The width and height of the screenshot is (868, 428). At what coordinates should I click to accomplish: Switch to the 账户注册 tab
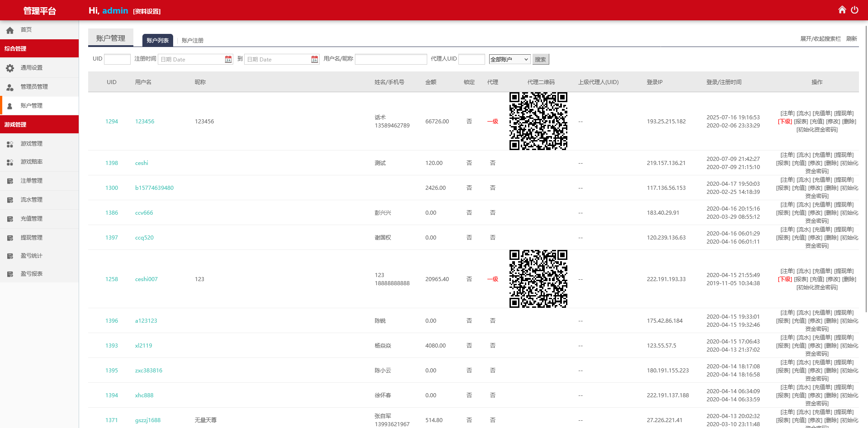tap(192, 40)
